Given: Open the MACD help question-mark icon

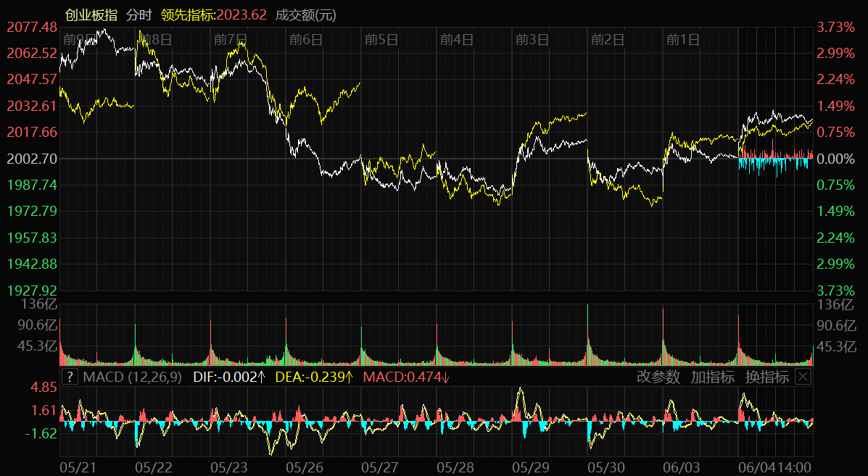Looking at the screenshot, I should (x=70, y=377).
